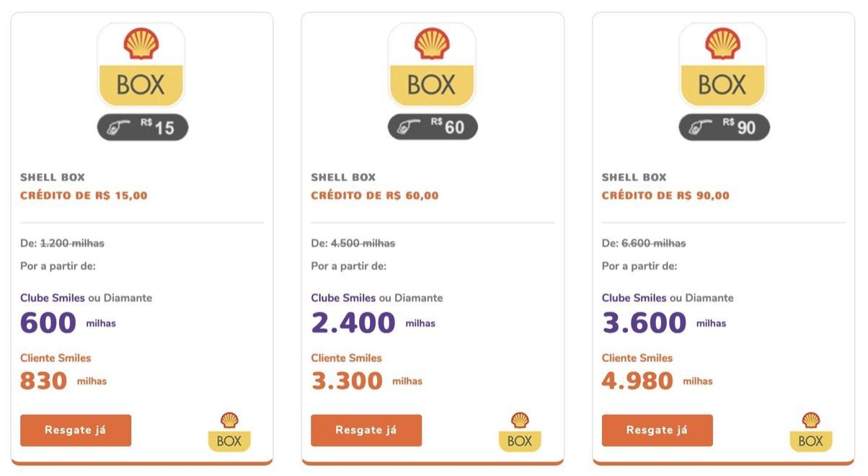The width and height of the screenshot is (868, 476).
Task: Click the Clube Smiles label on the R$60 card
Action: tap(343, 298)
